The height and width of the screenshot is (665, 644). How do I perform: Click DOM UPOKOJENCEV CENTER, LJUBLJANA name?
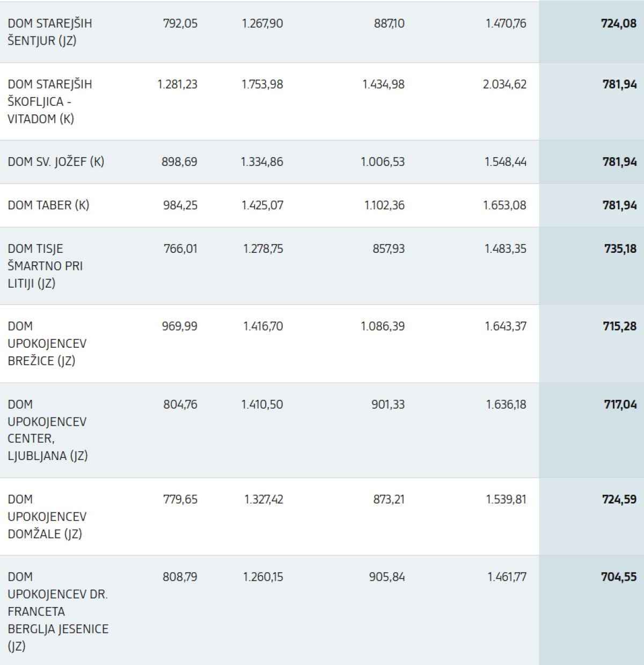(x=47, y=430)
